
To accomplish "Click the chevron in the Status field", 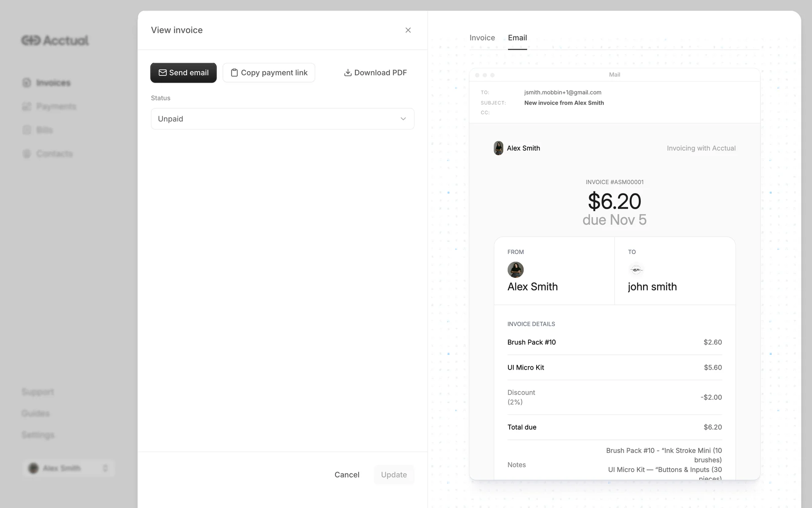I will pyautogui.click(x=403, y=119).
